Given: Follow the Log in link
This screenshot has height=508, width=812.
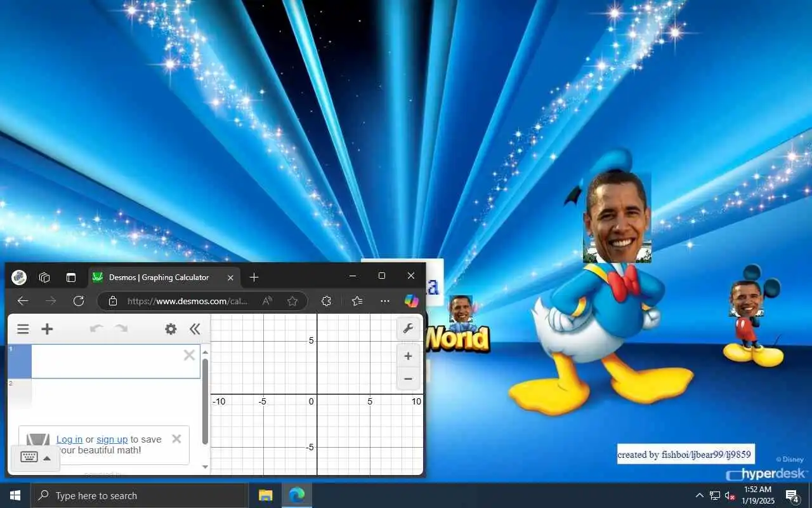Looking at the screenshot, I should pos(69,439).
